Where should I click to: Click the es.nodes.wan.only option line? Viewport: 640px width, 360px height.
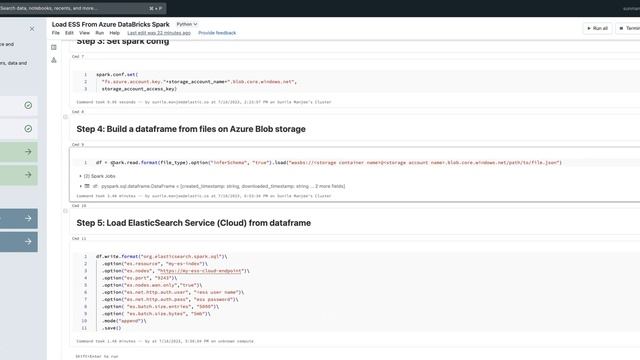152,285
